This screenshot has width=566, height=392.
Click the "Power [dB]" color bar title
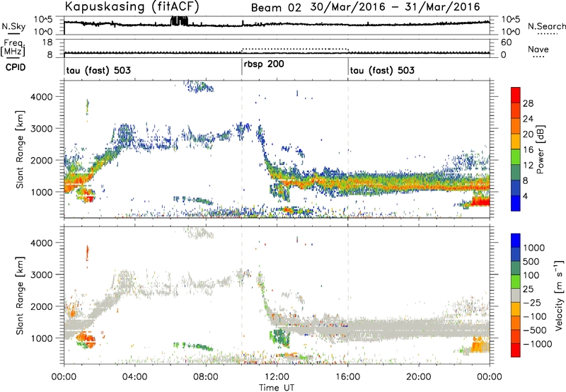point(541,149)
